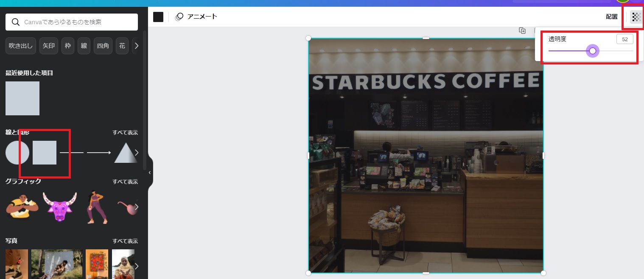Add the circle shape

pyautogui.click(x=17, y=153)
